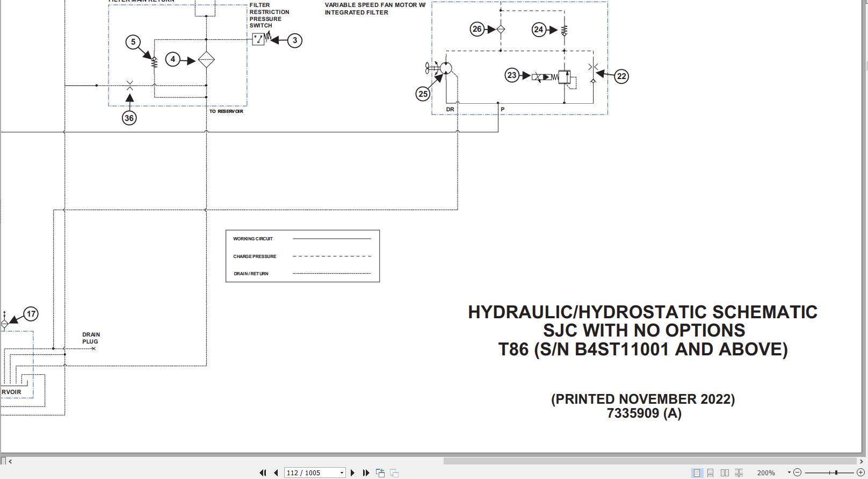Click the document number '7335909 (A)'
The height and width of the screenshot is (479, 868).
644,413
